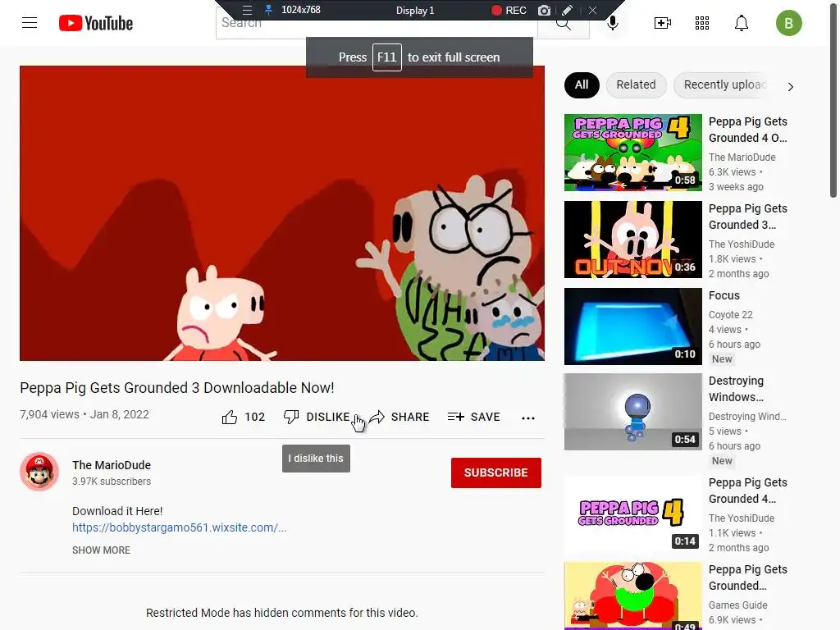Image resolution: width=840 pixels, height=630 pixels.
Task: Click the main video player
Action: pyautogui.click(x=282, y=213)
